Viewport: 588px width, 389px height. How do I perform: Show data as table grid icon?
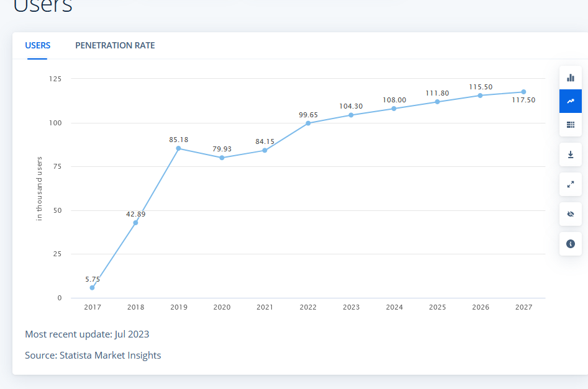[571, 125]
